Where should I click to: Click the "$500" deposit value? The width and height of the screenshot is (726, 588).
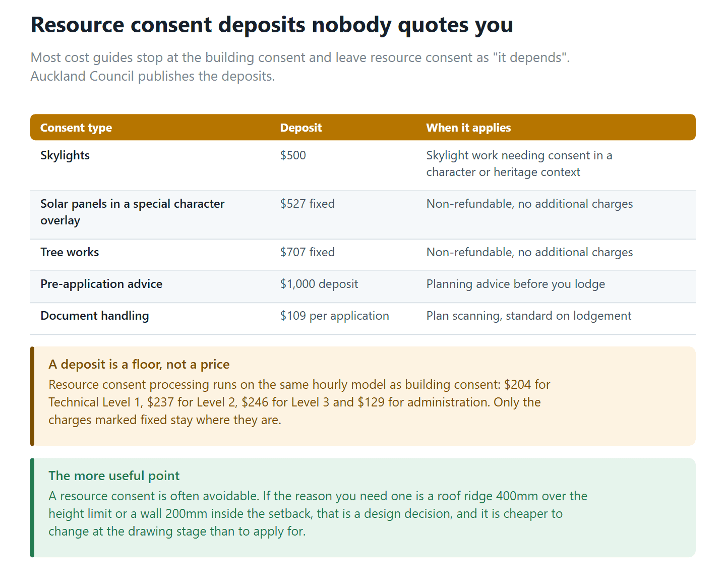tap(293, 155)
